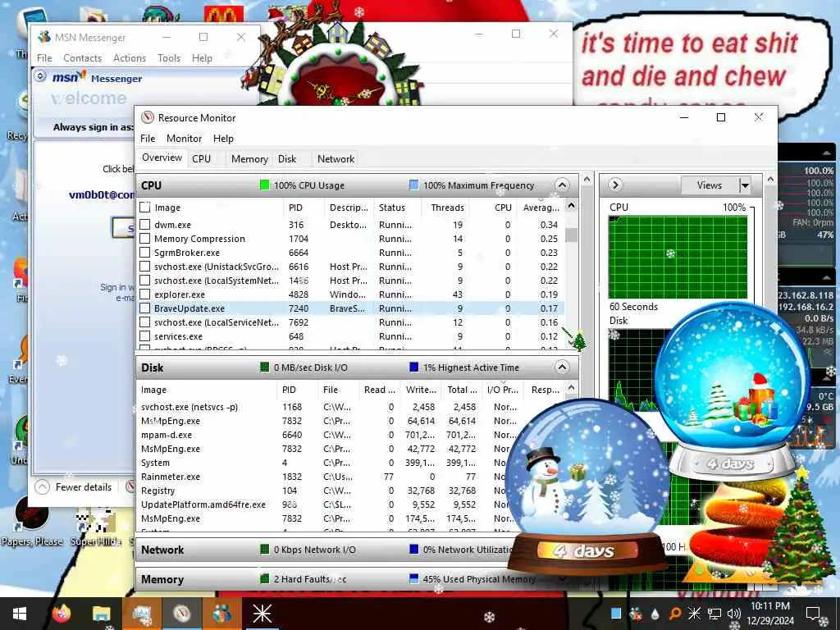Image resolution: width=840 pixels, height=630 pixels.
Task: Collapse Fewer details in MSN Messenger
Action: click(74, 487)
